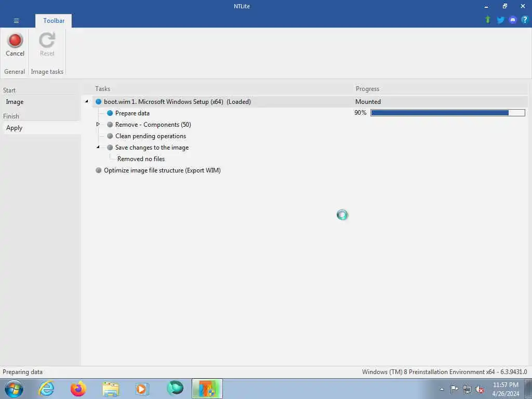Screen dimensions: 532x399
Task: Click the 90% progress bar
Action: click(x=448, y=113)
